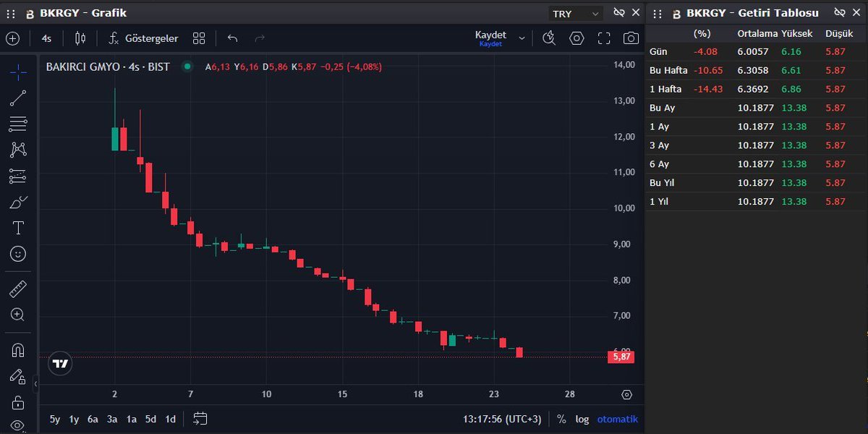Select the ruler measure tool
The width and height of the screenshot is (868, 434).
[x=18, y=289]
